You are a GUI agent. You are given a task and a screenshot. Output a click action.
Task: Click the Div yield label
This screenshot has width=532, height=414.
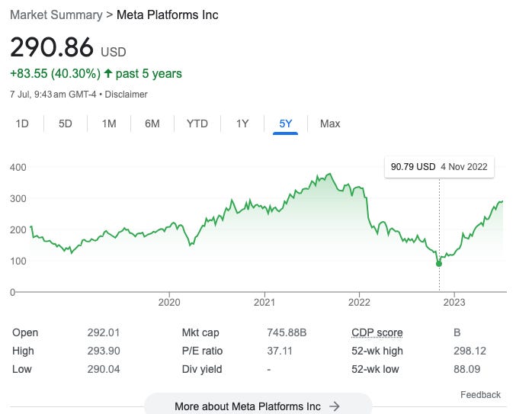tap(202, 369)
